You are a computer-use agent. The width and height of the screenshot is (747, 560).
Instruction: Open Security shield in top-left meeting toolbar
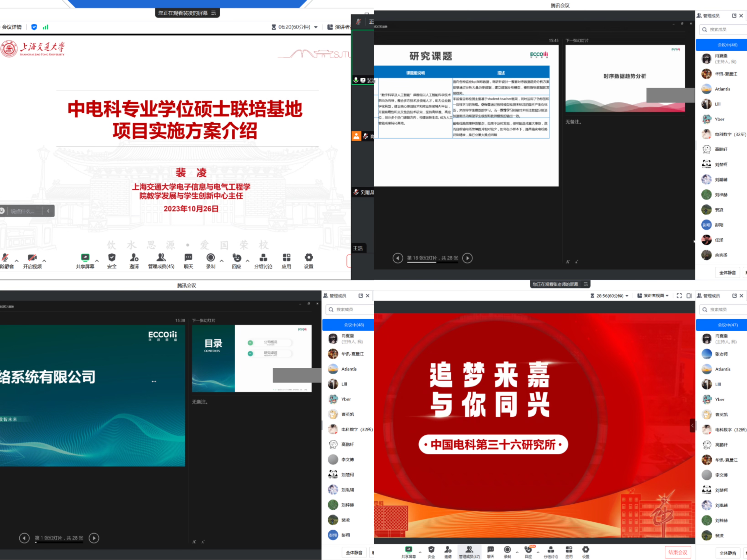112,261
